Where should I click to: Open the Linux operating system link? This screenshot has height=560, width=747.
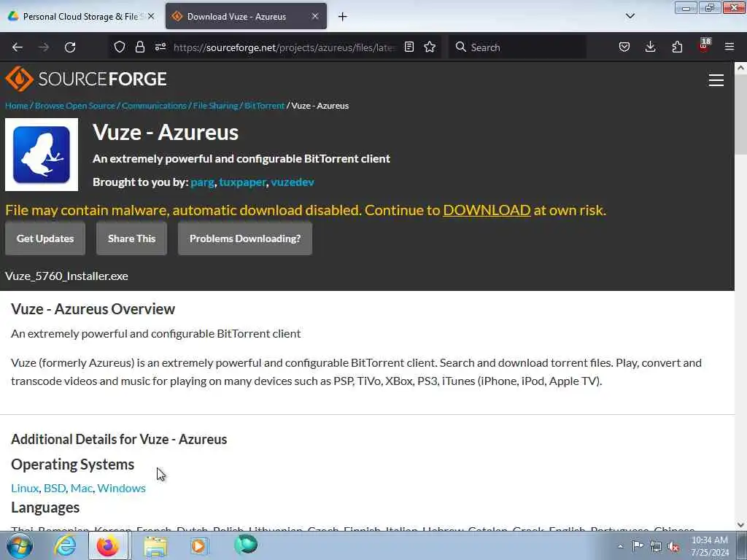[x=25, y=488]
